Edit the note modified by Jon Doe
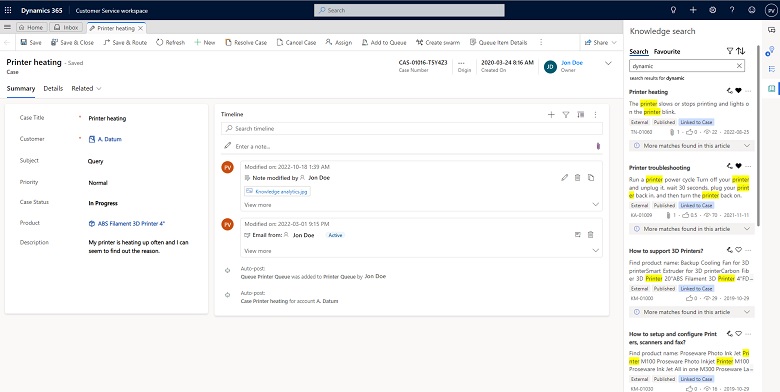The image size is (780, 392). click(x=564, y=178)
